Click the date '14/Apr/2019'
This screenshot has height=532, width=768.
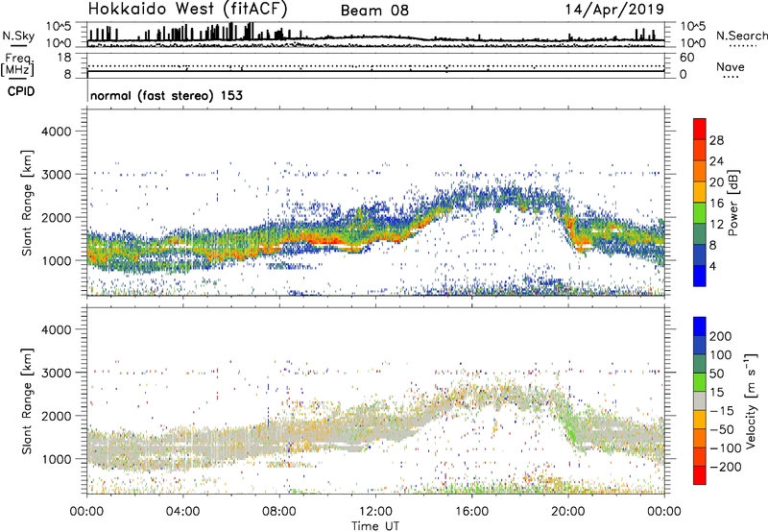[614, 10]
